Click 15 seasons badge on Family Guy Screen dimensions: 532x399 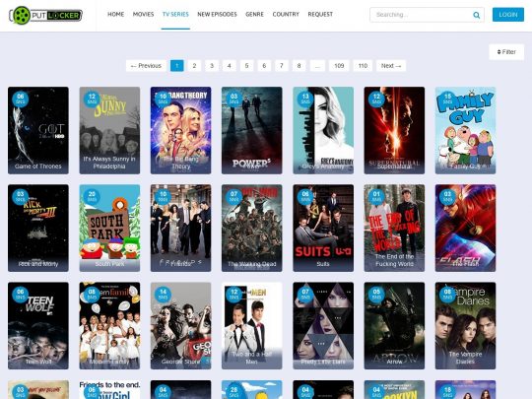447,99
